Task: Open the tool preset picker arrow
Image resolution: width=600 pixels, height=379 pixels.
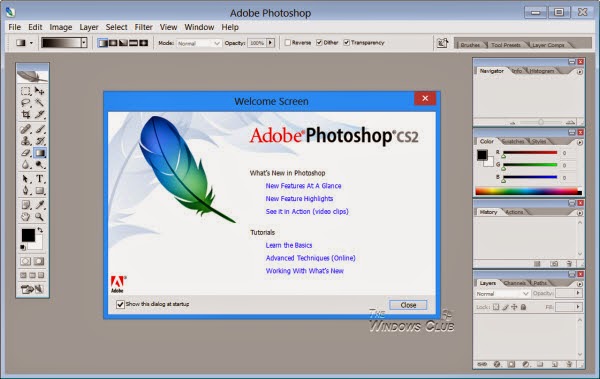Action: coord(31,43)
